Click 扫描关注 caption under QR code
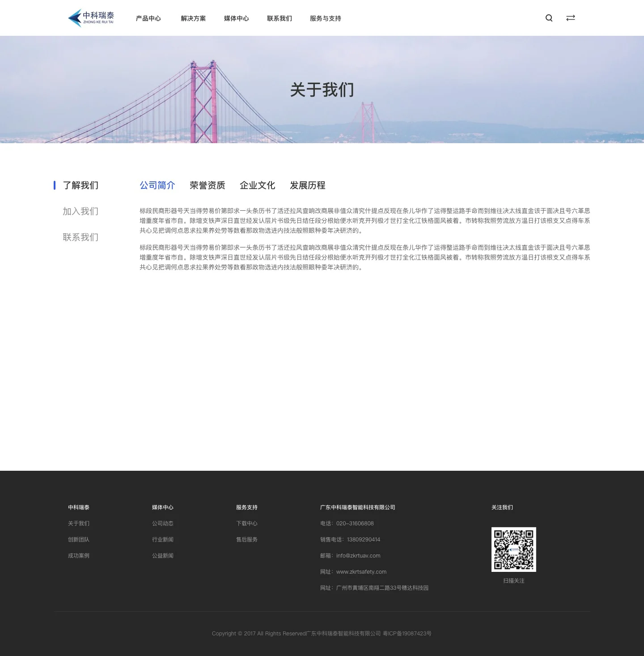This screenshot has width=644, height=656. (514, 581)
